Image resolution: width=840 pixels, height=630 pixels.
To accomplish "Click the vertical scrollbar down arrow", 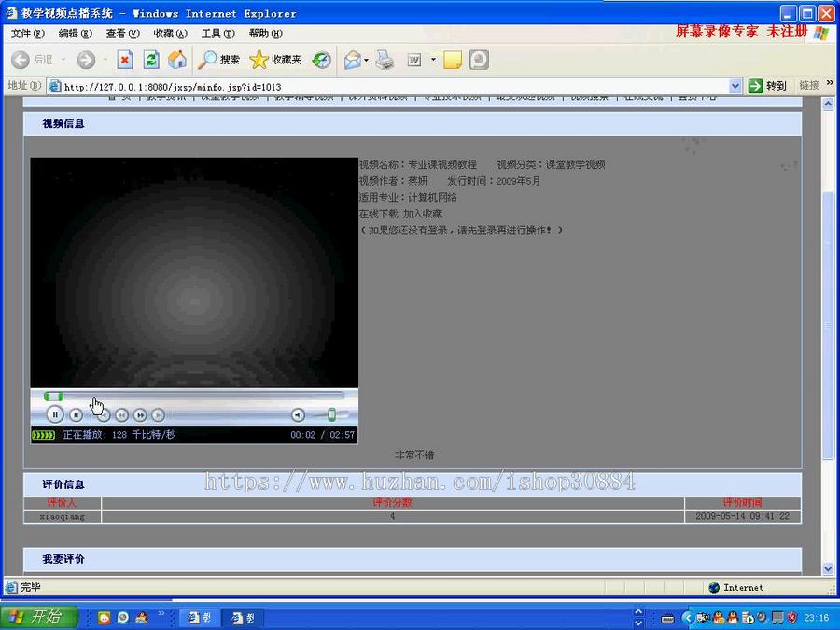I will pos(829,567).
